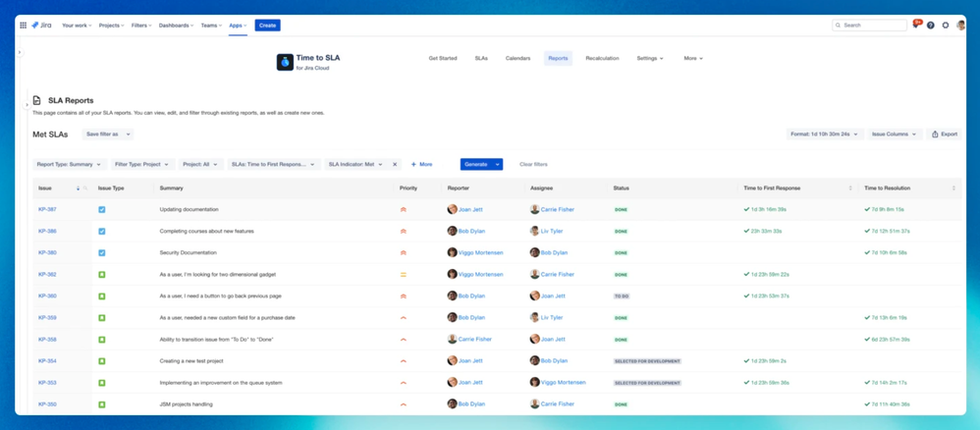Click the priority icon for KP-380
Viewport: 980px width, 430px height.
(404, 252)
